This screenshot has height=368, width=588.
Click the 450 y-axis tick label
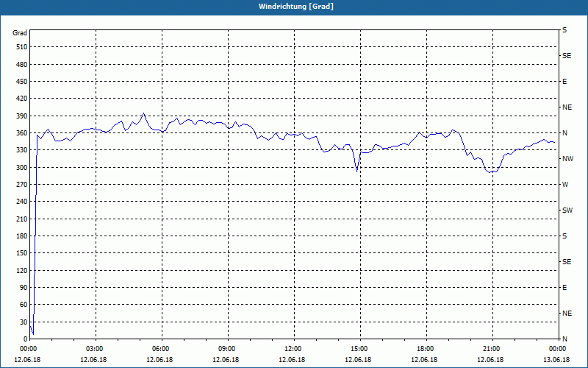22,82
